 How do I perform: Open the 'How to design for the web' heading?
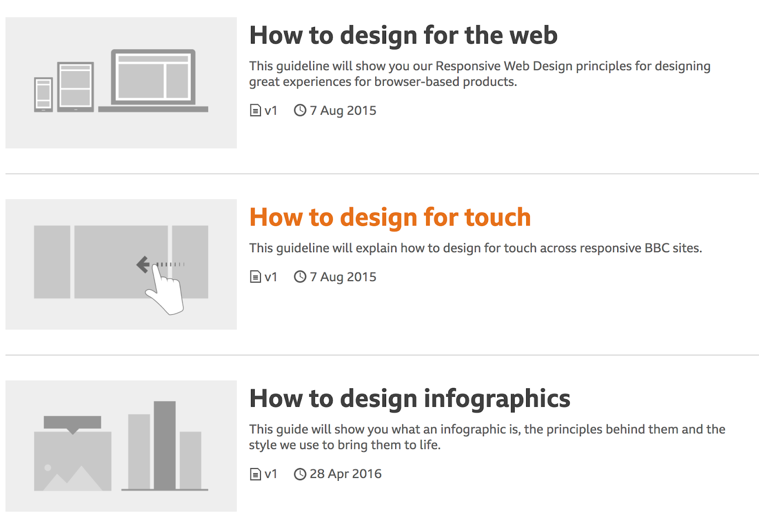403,36
